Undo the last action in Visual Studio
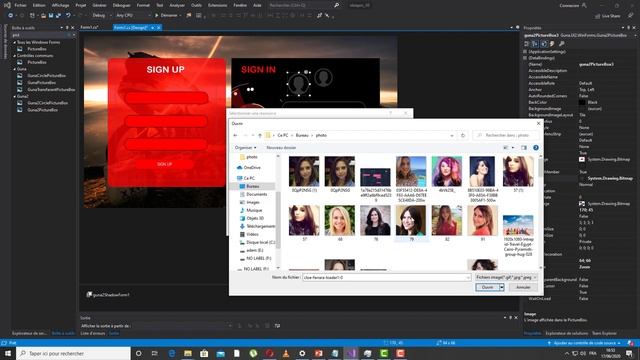The width and height of the screenshot is (640, 360). (68, 15)
